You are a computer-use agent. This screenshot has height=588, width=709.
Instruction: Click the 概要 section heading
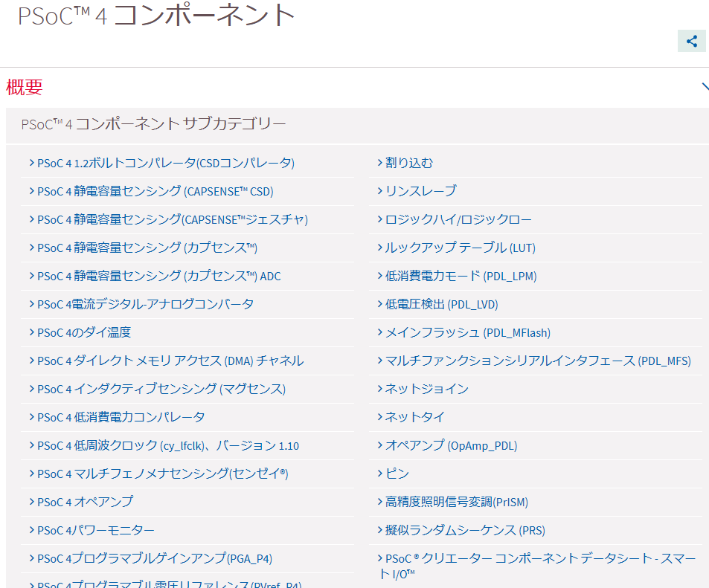coord(25,87)
